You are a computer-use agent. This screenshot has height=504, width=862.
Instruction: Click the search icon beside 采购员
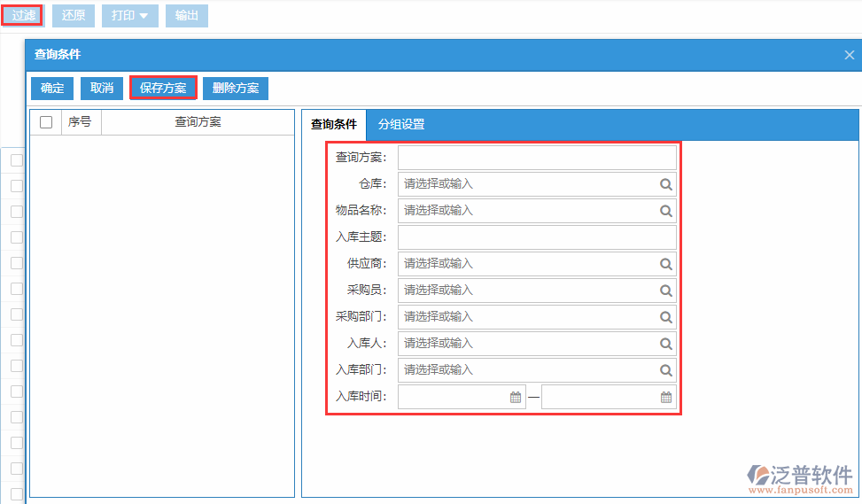665,291
